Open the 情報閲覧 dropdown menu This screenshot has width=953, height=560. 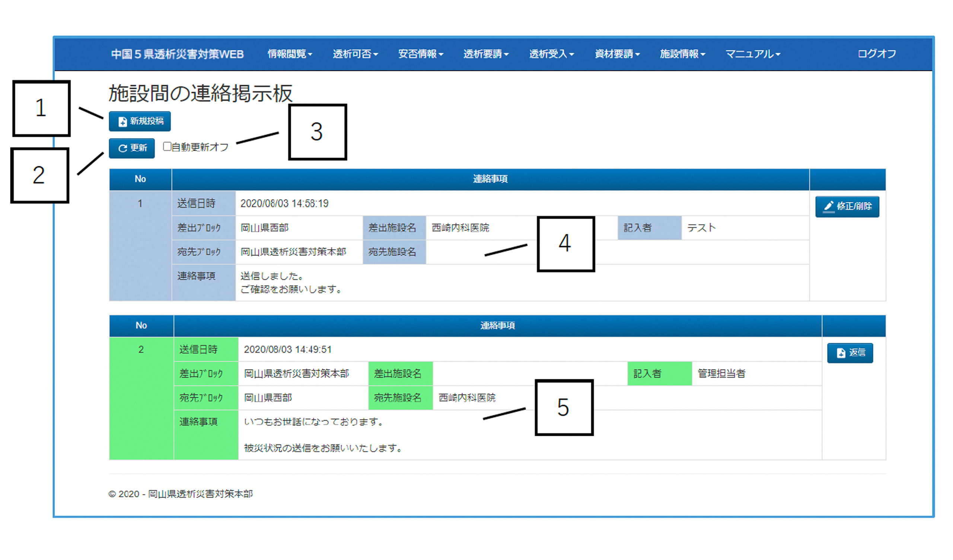[x=290, y=54]
